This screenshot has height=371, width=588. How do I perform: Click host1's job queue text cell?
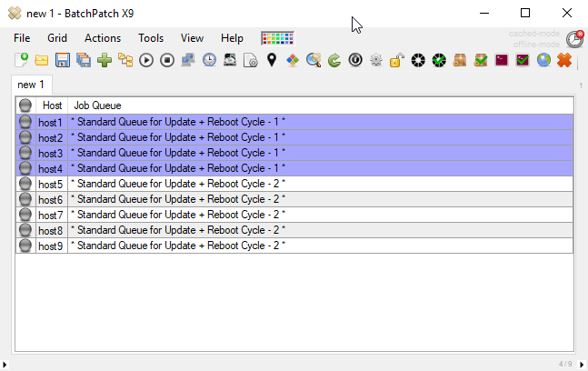click(x=320, y=122)
